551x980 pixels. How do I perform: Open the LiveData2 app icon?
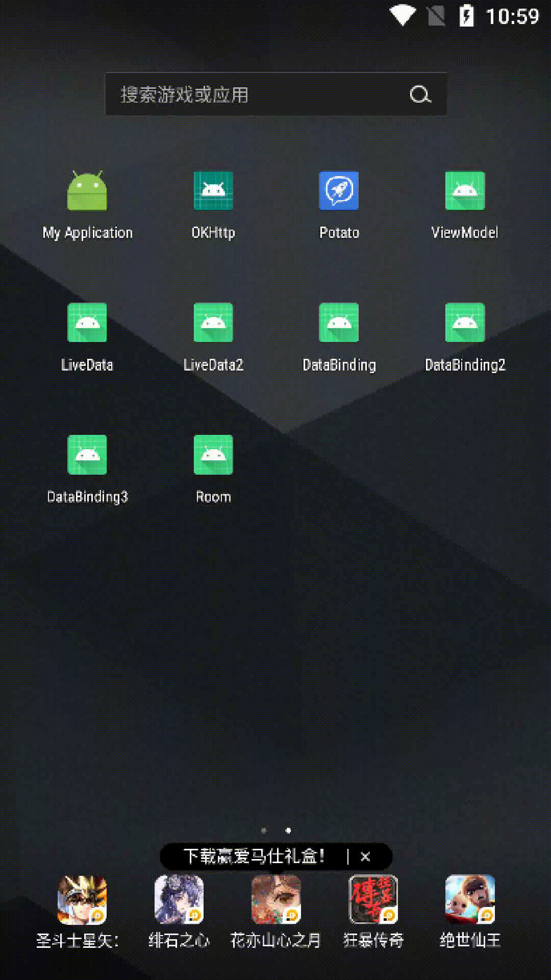coord(213,322)
